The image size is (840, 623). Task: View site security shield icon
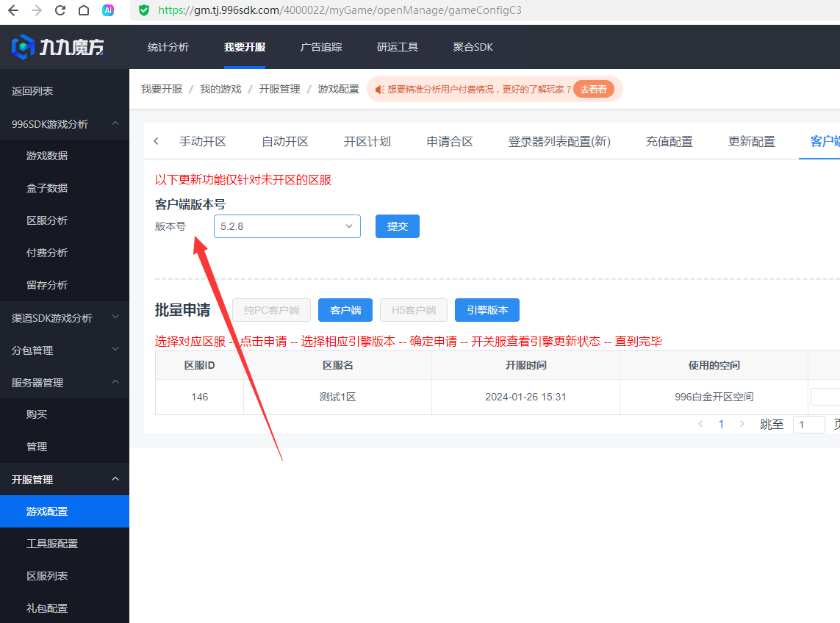pos(143,10)
